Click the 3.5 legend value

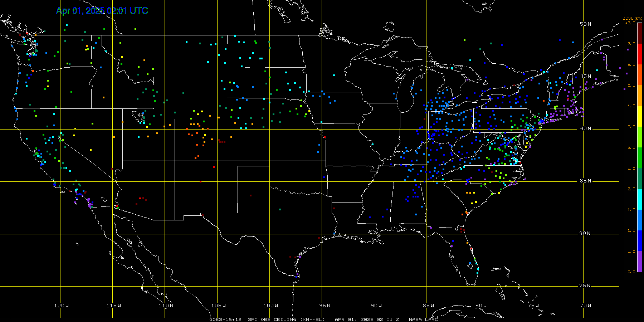(631, 127)
